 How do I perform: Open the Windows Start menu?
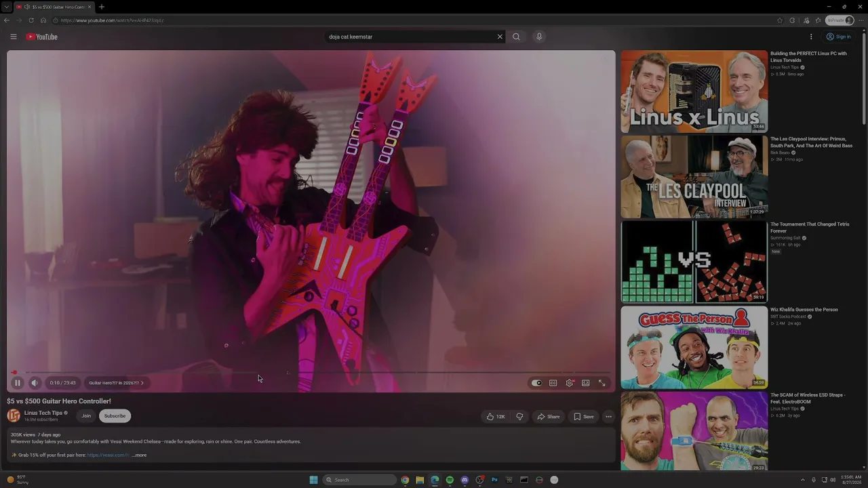pyautogui.click(x=313, y=480)
